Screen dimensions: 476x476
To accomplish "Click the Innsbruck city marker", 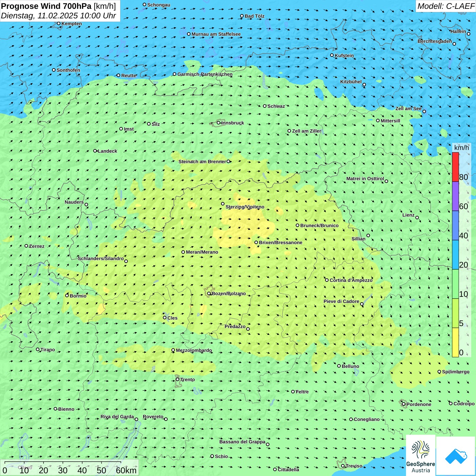I will [x=219, y=123].
